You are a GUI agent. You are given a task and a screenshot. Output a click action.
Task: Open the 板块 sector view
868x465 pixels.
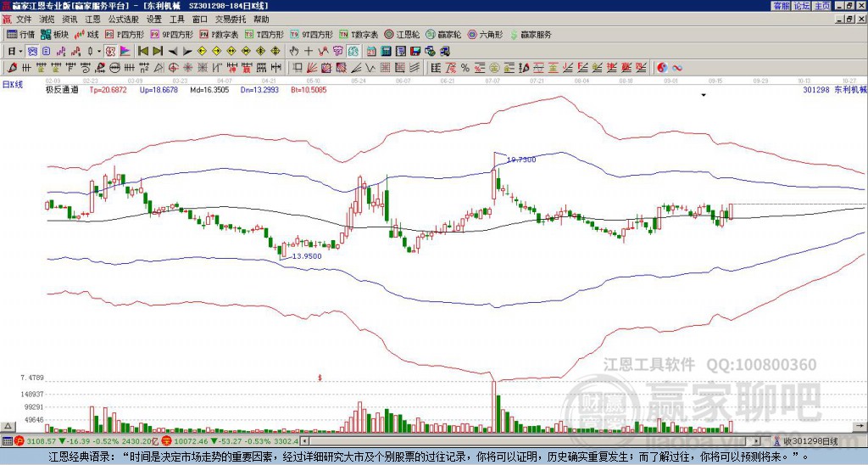pos(55,34)
